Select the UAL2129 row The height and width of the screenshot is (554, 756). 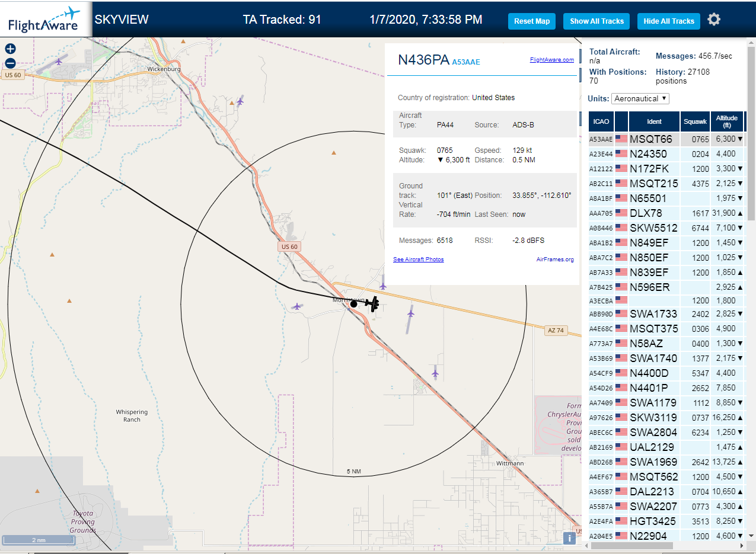pyautogui.click(x=666, y=447)
